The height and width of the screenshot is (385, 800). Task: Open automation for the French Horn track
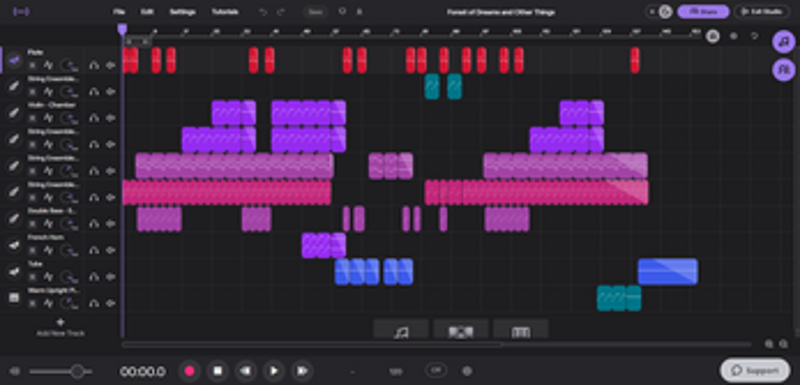[x=48, y=250]
